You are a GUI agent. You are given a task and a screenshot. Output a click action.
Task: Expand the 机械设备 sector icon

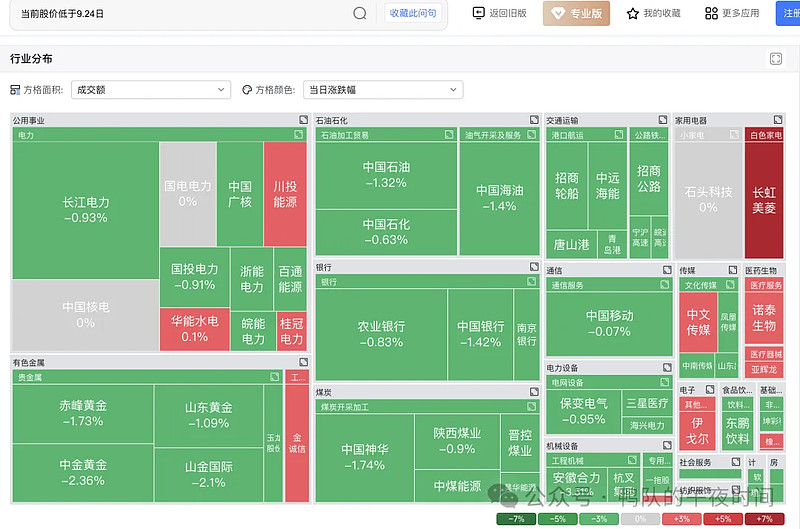click(667, 445)
